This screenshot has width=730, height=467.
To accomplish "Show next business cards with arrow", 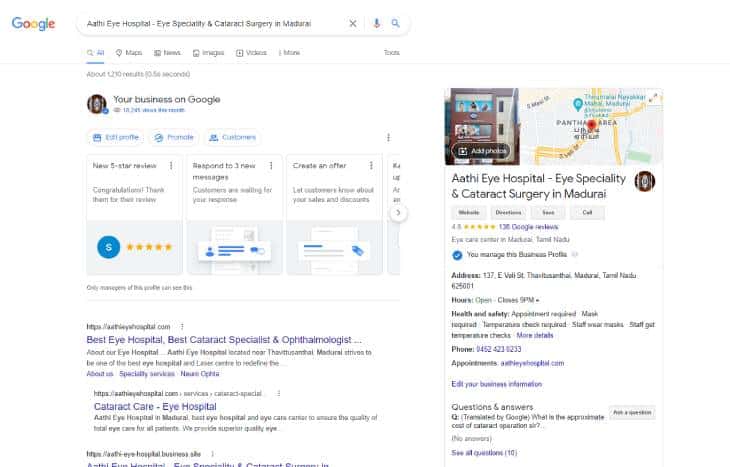I will tap(398, 213).
